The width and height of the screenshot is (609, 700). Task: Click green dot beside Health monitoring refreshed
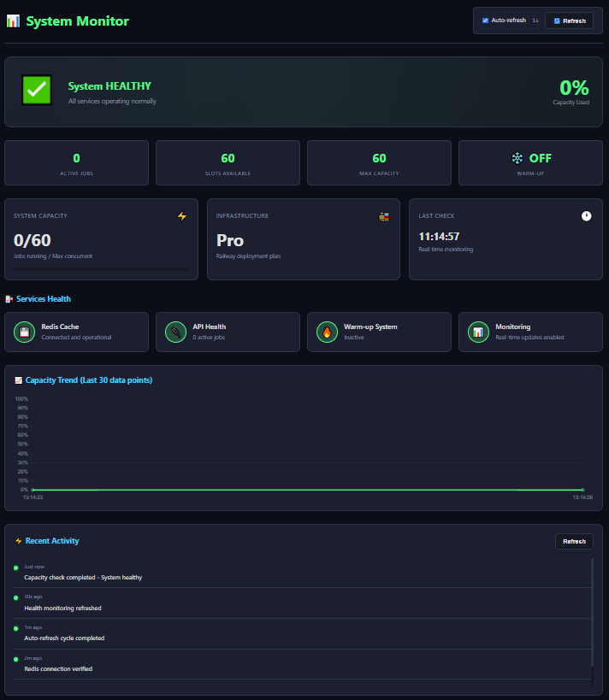pyautogui.click(x=15, y=597)
